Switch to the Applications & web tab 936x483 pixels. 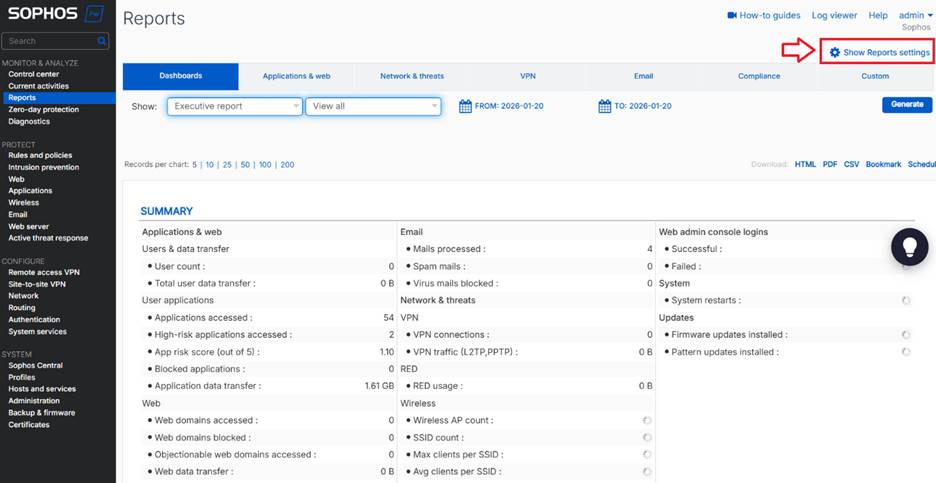pyautogui.click(x=296, y=76)
